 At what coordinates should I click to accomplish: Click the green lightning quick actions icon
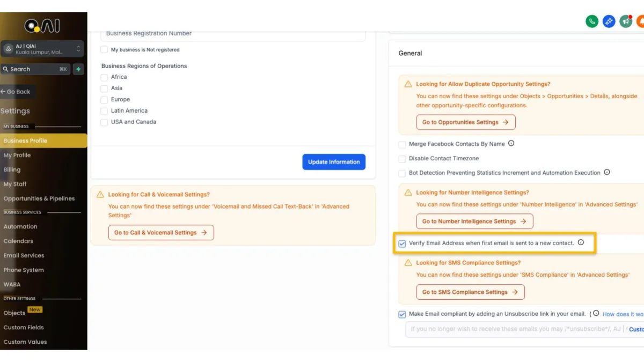[78, 69]
